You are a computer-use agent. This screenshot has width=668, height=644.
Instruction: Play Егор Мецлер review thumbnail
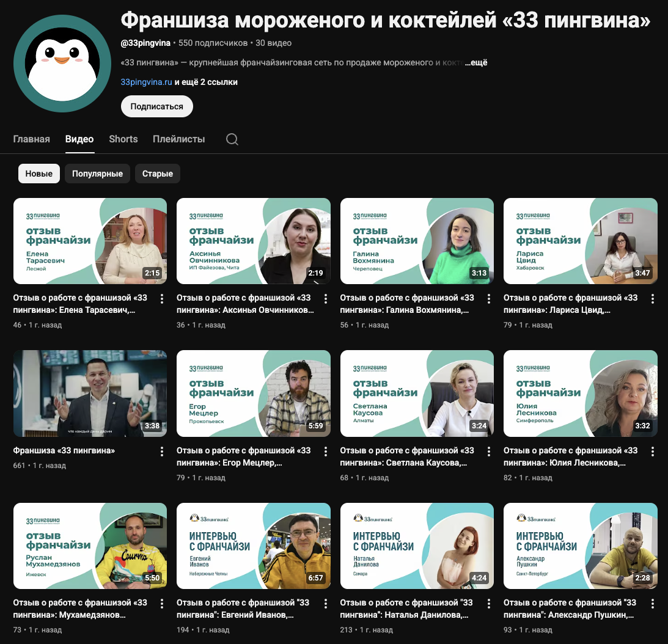254,393
